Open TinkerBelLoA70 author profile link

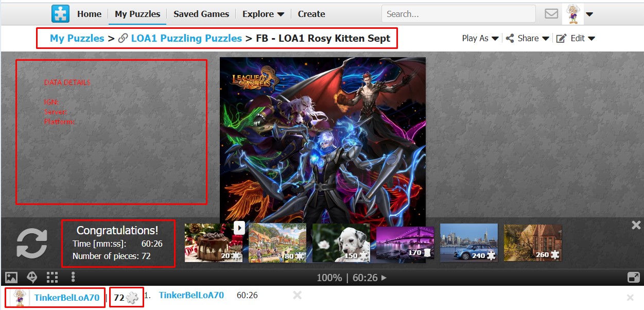pos(67,297)
